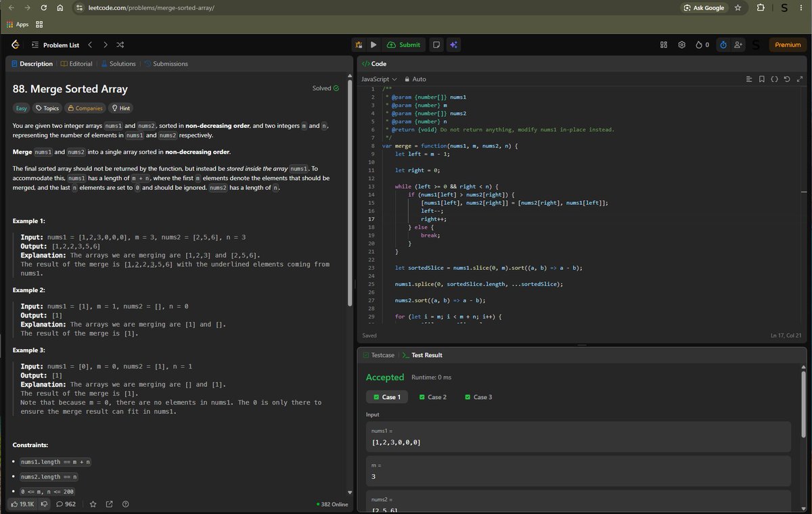Select Case 3 result

click(x=478, y=397)
